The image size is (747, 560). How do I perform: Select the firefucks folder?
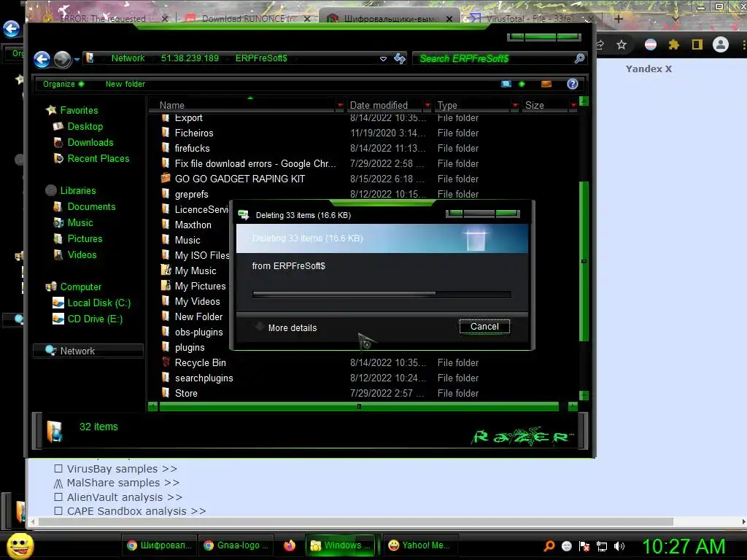pos(192,149)
